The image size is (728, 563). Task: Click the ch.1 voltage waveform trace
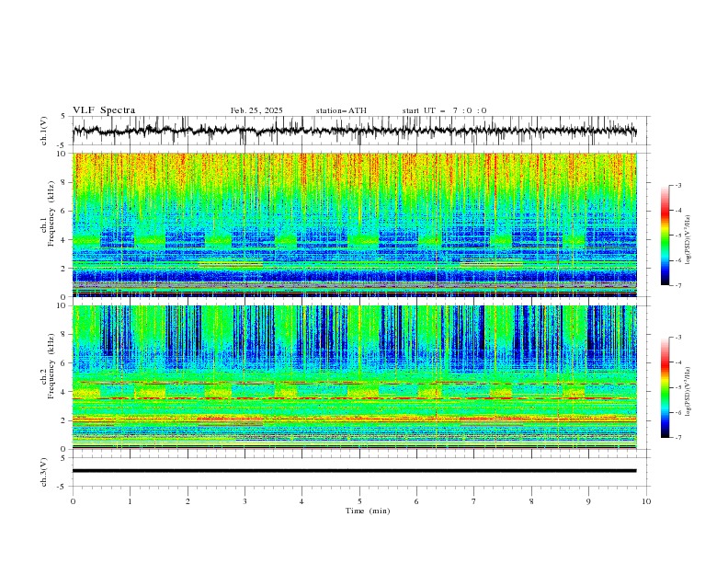[354, 131]
